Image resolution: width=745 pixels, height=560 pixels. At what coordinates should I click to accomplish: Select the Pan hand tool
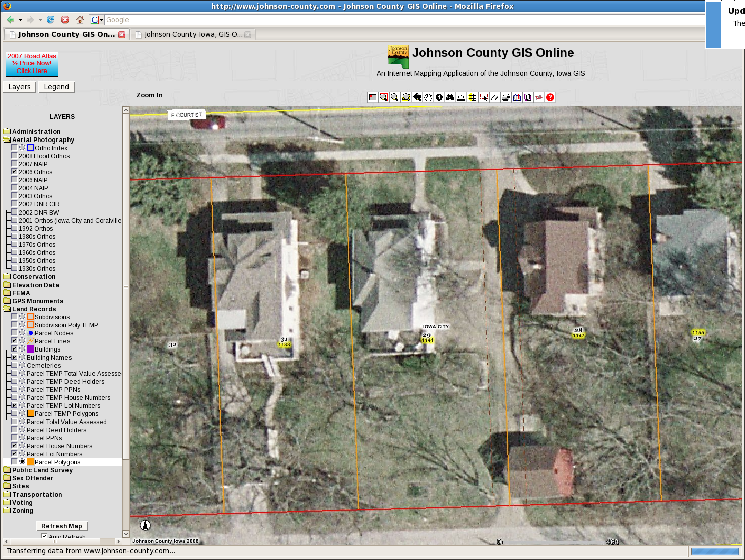tap(428, 97)
